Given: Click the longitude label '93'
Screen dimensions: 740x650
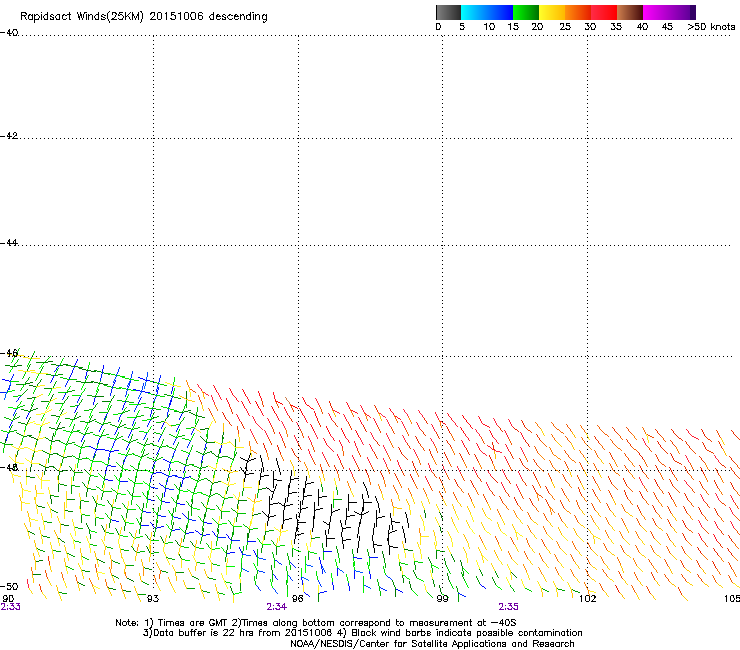Looking at the screenshot, I should pos(153,599).
